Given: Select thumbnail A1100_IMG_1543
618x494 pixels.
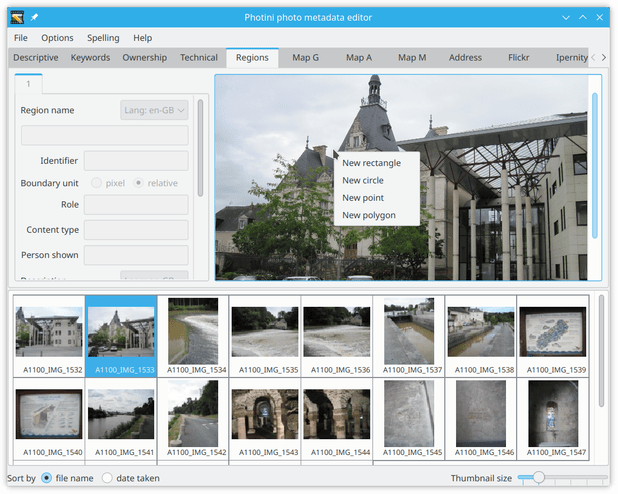Looking at the screenshot, I should (x=265, y=419).
